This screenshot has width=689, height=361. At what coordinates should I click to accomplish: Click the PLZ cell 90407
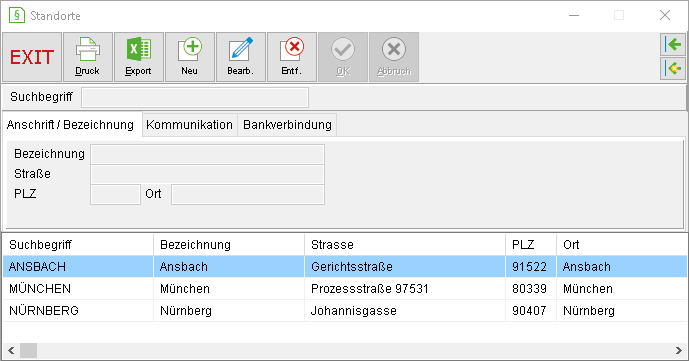point(531,310)
